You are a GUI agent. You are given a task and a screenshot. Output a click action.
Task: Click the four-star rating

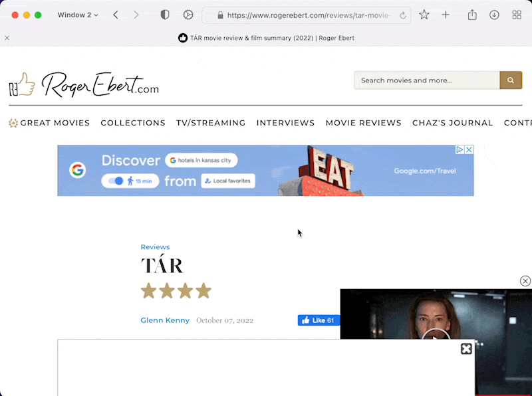coord(176,291)
